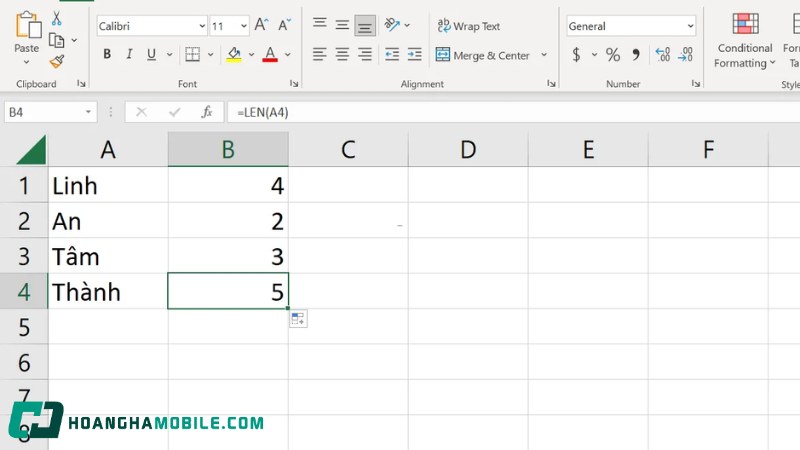This screenshot has width=800, height=450.
Task: Apply yellow fill color bucket
Action: [x=234, y=54]
